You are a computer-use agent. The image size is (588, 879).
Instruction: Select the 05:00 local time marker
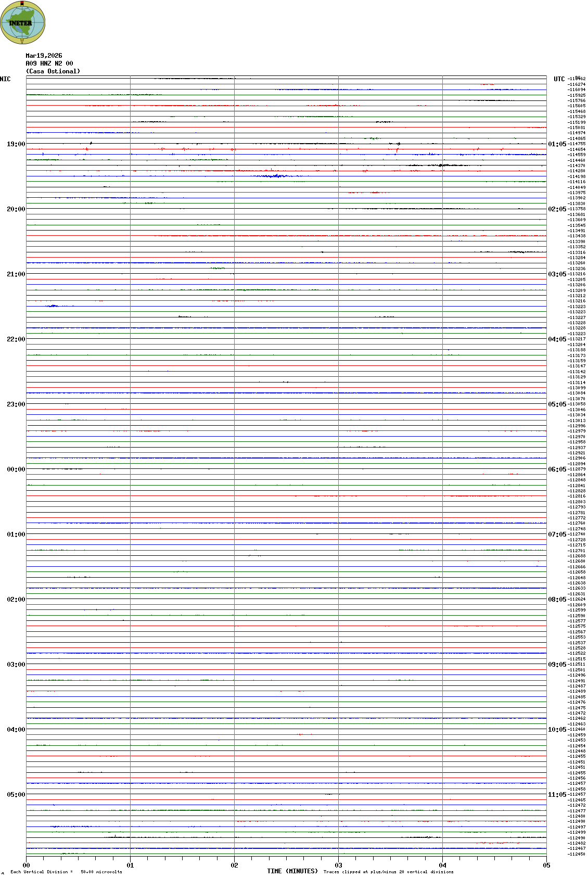pyautogui.click(x=16, y=795)
